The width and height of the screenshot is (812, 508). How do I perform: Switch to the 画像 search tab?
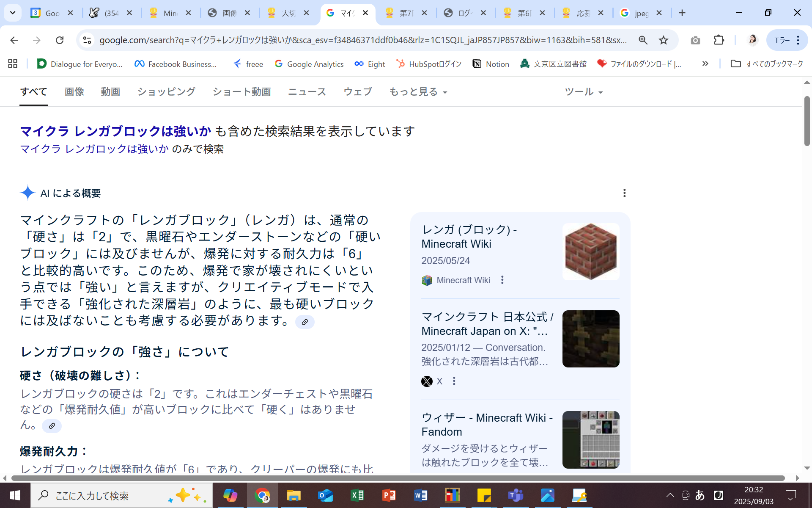[74, 91]
